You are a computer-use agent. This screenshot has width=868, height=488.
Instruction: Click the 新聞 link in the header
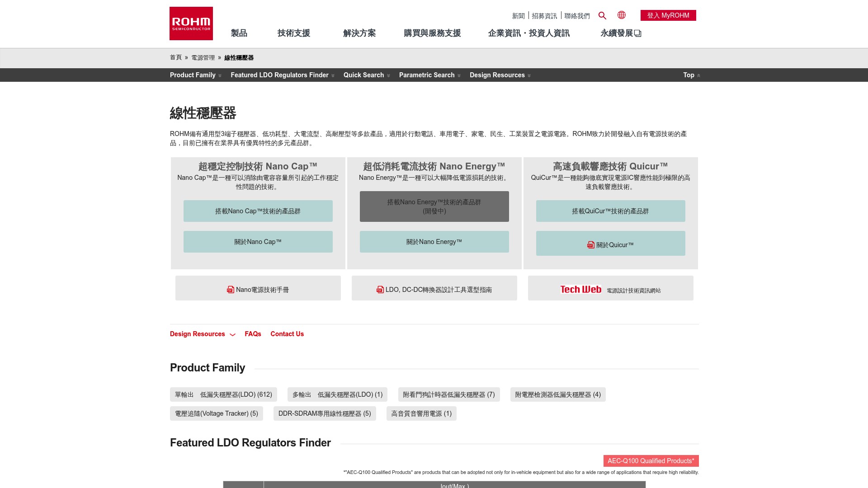pos(518,16)
